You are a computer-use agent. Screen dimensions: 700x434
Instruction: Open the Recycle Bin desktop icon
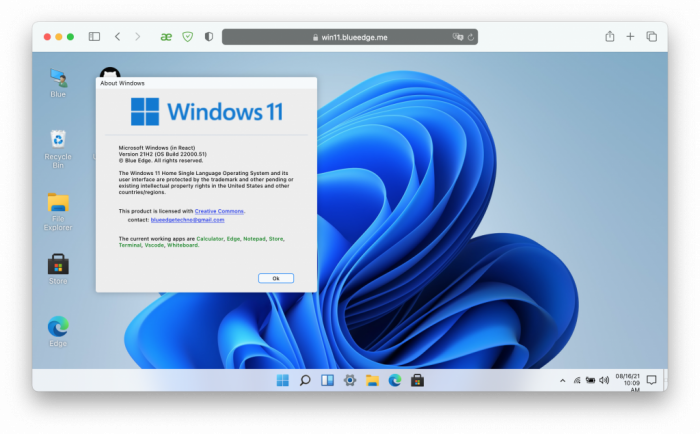pyautogui.click(x=58, y=149)
